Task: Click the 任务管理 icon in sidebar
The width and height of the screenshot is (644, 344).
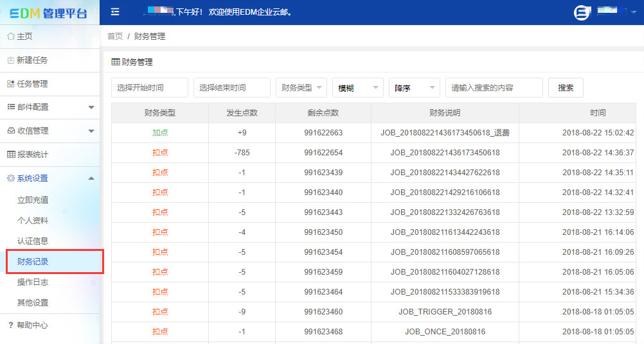Action: (10, 84)
